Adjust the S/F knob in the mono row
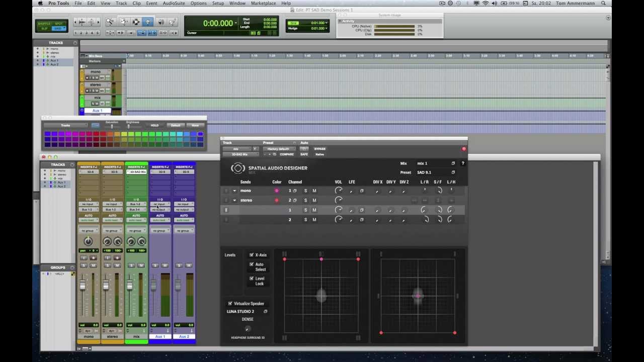The height and width of the screenshot is (362, 644). coord(439,191)
